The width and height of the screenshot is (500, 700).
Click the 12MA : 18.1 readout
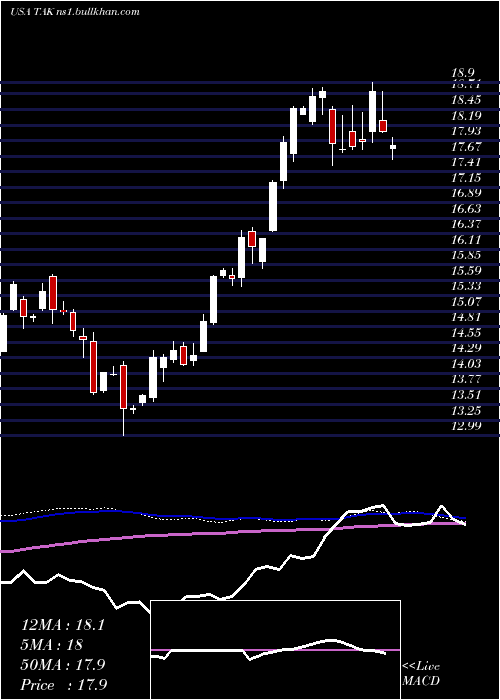click(63, 625)
